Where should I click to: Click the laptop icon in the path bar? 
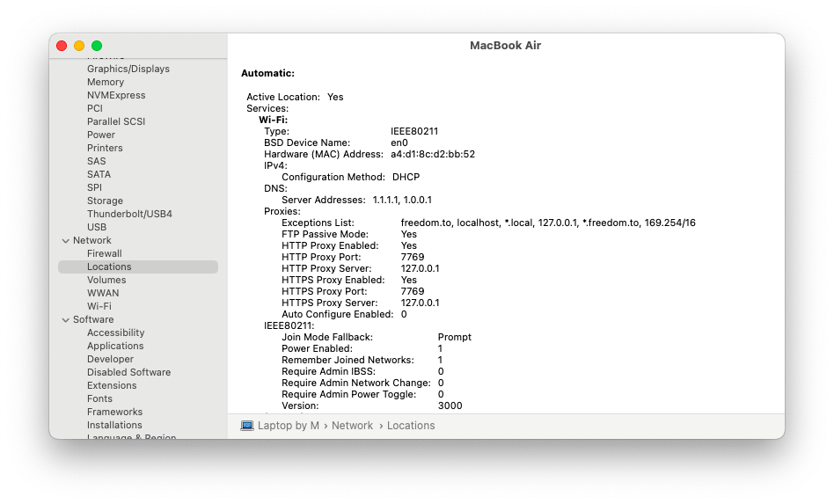coord(247,426)
